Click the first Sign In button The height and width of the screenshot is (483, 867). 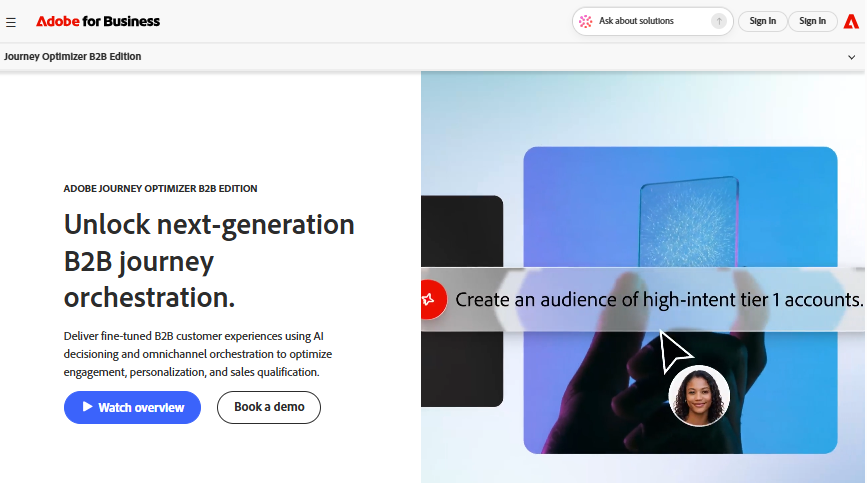pyautogui.click(x=762, y=21)
